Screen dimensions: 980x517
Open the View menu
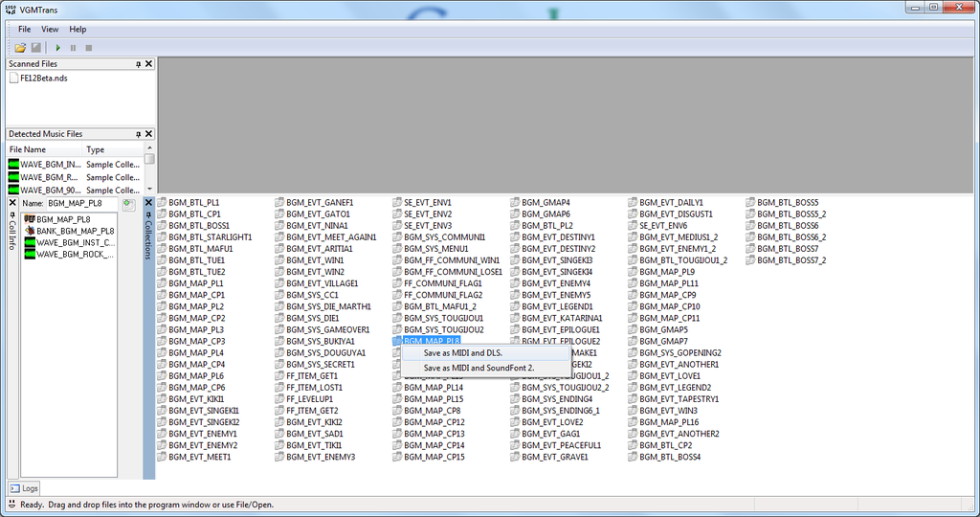pos(50,30)
